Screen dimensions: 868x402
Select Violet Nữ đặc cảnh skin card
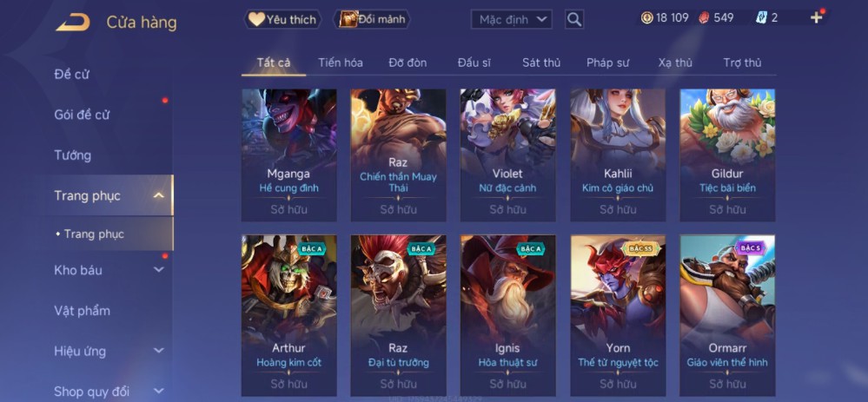[x=507, y=155]
